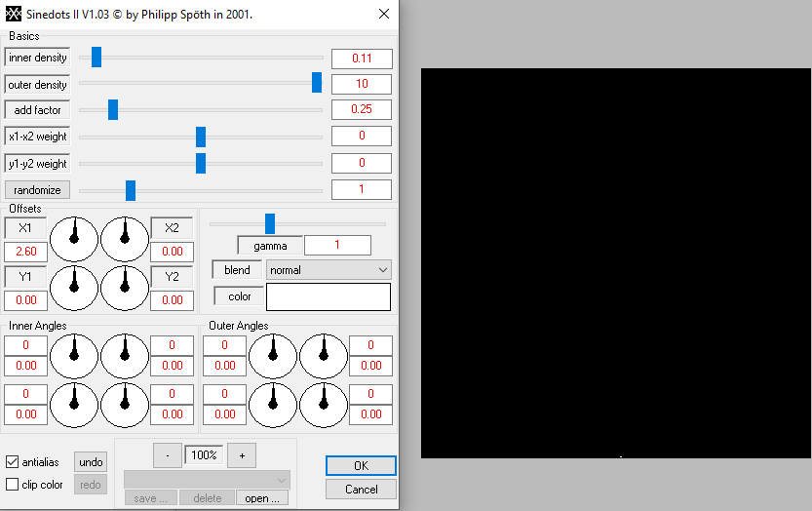Click the Y1 offset dial
This screenshot has width=812, height=511.
point(74,288)
